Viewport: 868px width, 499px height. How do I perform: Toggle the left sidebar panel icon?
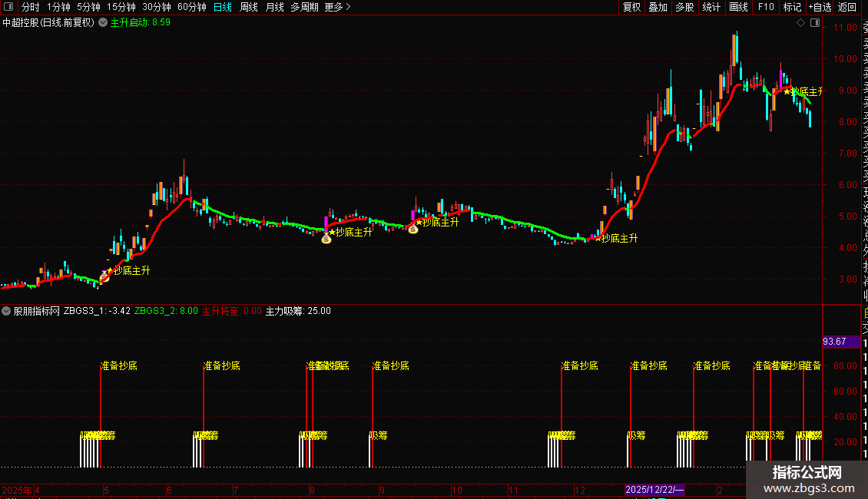(8, 7)
